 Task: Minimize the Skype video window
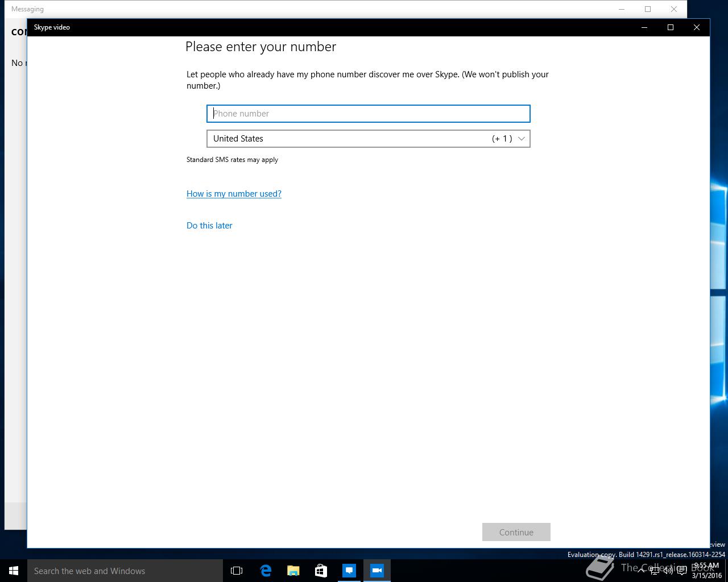click(x=644, y=27)
